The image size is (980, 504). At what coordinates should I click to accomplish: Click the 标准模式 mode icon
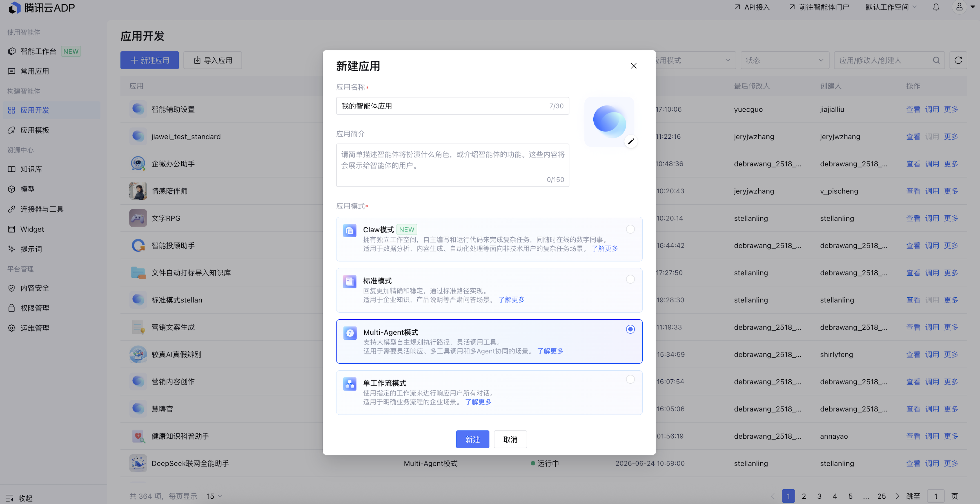tap(350, 282)
